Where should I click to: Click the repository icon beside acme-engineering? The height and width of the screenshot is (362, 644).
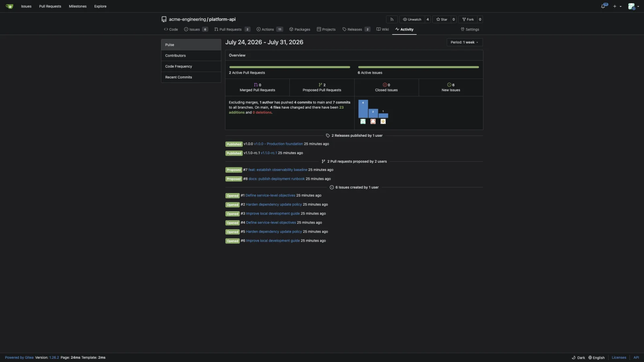coord(164,19)
